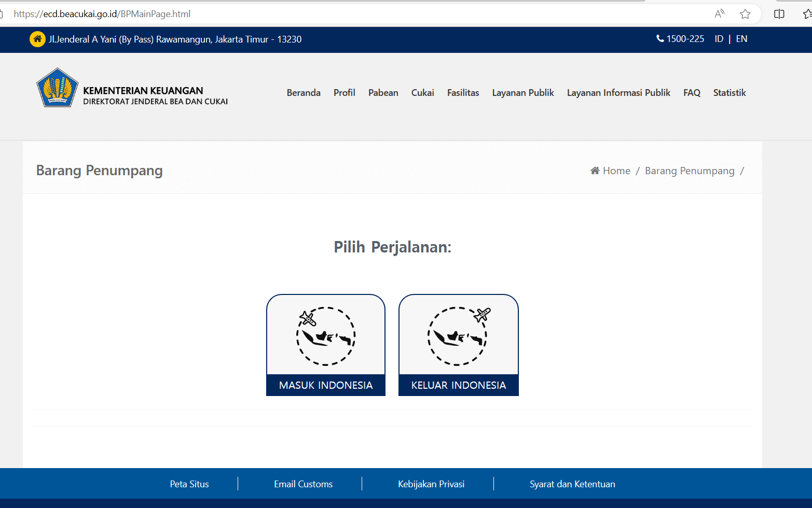Screen dimensions: 812x508
Task: Open Kebijakan Privasi footer link
Action: click(431, 484)
